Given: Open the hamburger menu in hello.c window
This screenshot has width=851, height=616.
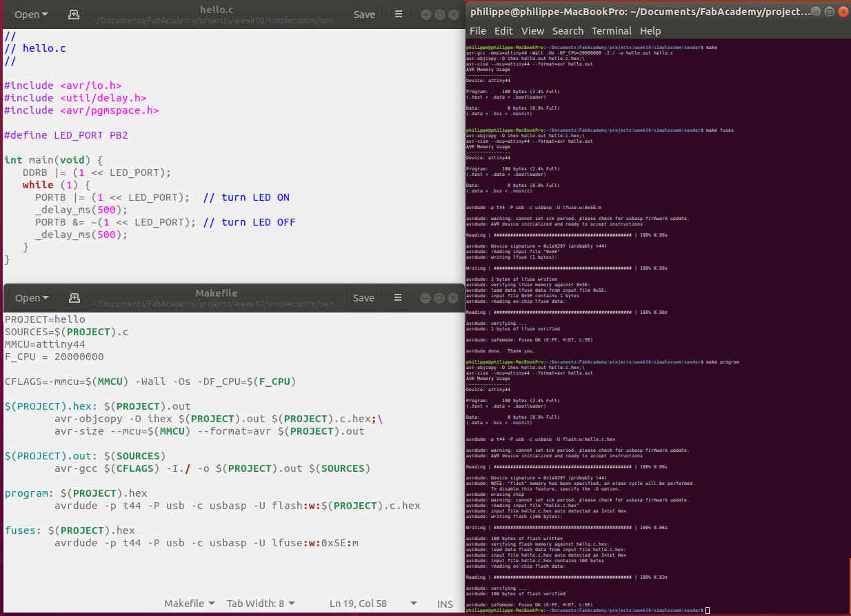Looking at the screenshot, I should pyautogui.click(x=399, y=14).
